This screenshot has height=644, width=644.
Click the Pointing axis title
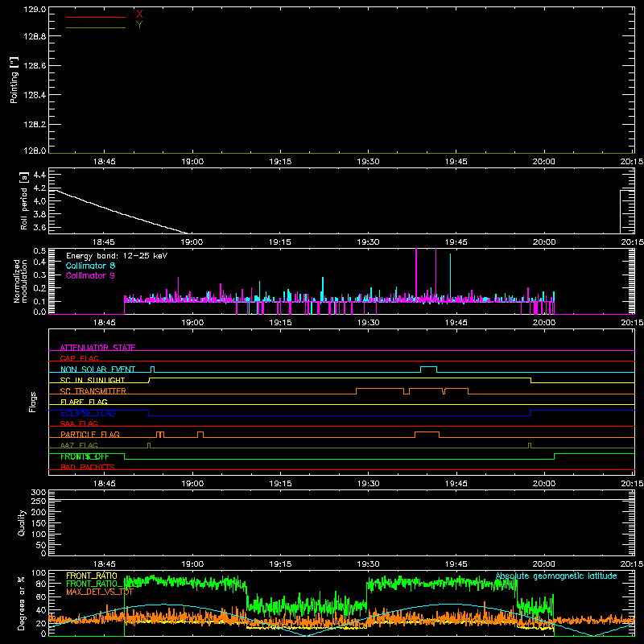click(14, 80)
